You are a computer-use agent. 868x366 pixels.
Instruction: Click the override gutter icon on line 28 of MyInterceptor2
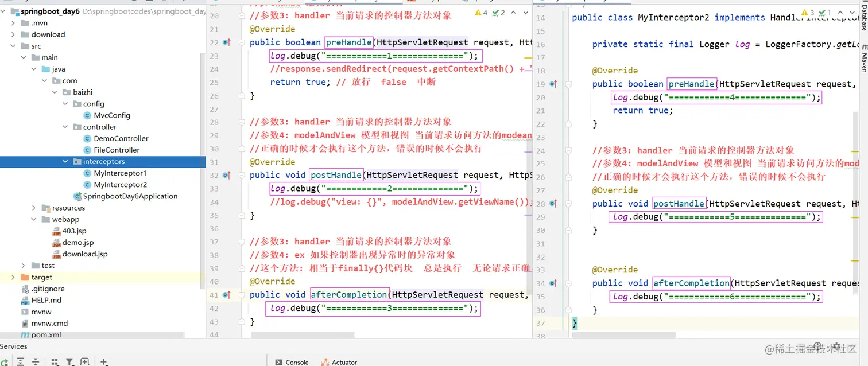(x=553, y=204)
